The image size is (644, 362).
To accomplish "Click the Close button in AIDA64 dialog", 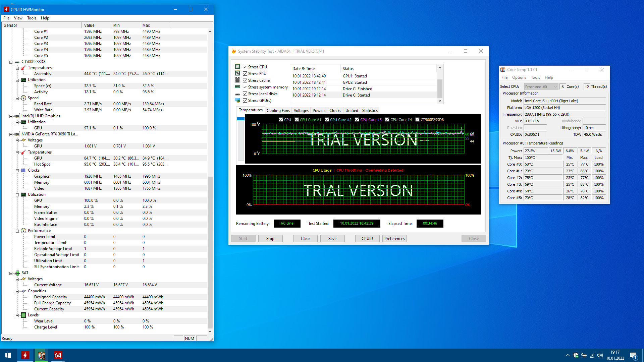I will point(474,239).
